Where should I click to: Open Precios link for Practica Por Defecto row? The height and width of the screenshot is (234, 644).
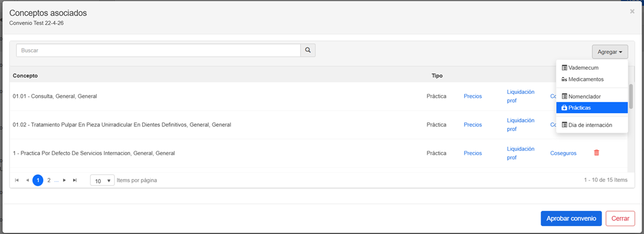coord(473,153)
